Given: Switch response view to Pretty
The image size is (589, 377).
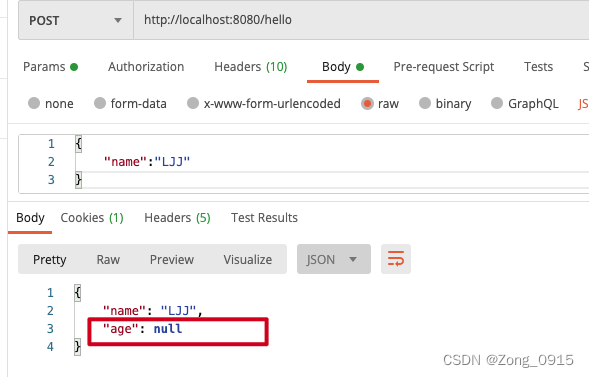Looking at the screenshot, I should coord(50,259).
